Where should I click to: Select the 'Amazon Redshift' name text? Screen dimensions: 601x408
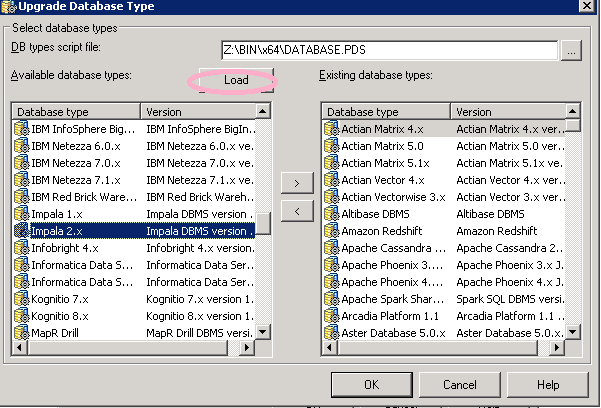coord(382,231)
